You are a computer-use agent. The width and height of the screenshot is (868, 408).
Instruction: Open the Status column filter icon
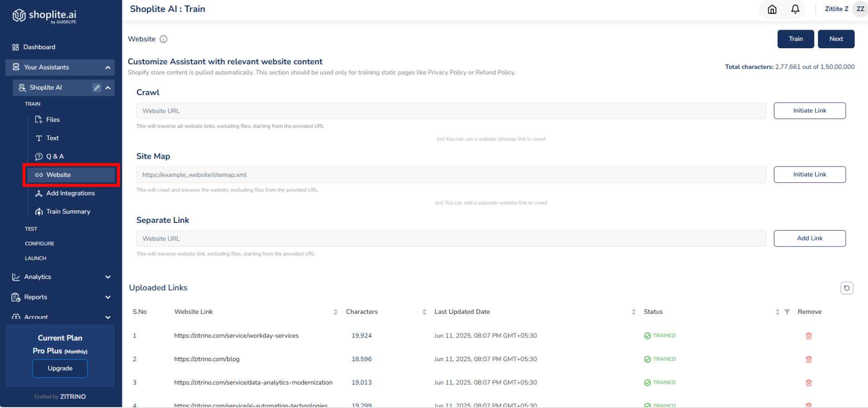(787, 312)
